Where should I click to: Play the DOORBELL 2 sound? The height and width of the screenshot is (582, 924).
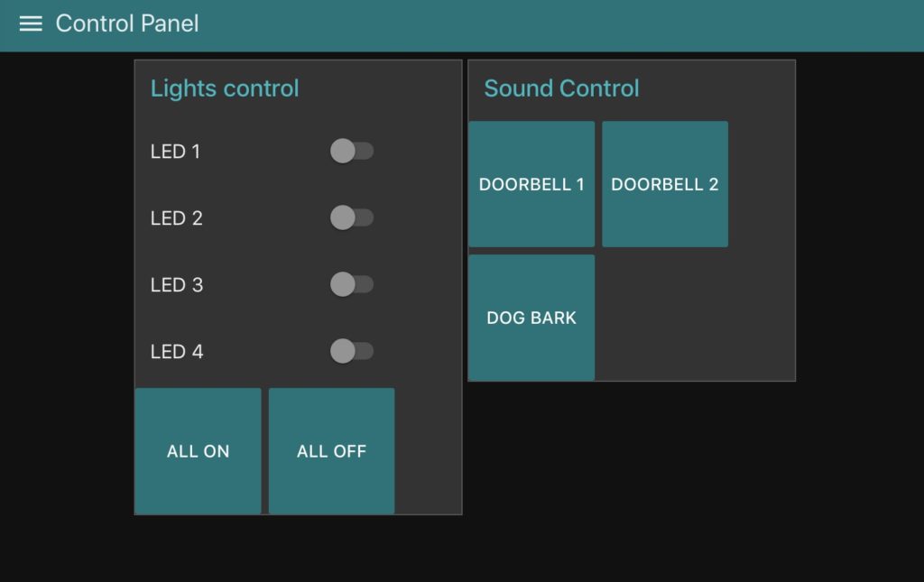[x=665, y=184]
